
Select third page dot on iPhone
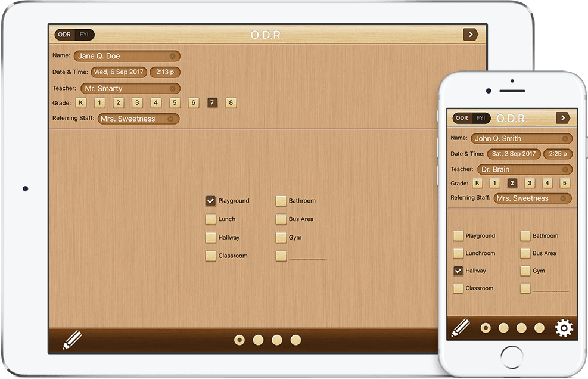pyautogui.click(x=521, y=328)
